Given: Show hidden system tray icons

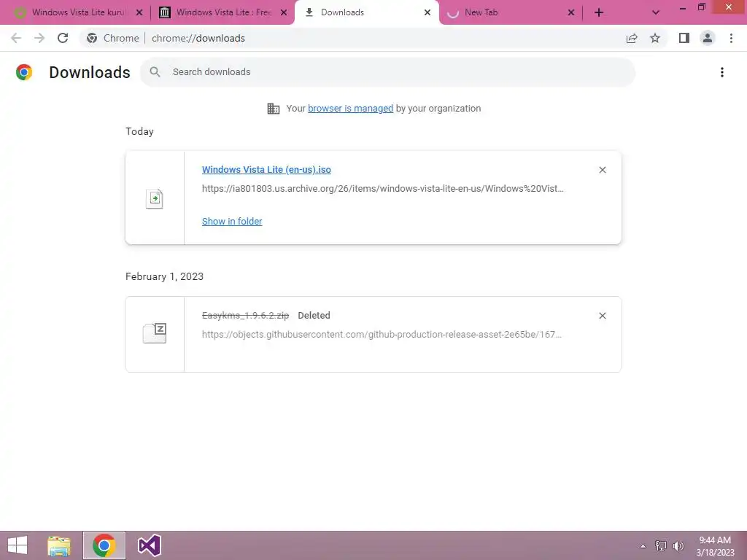Looking at the screenshot, I should point(643,546).
